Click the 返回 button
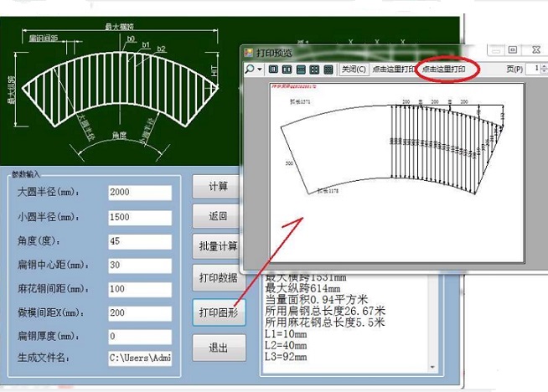548x392 pixels. coord(218,216)
